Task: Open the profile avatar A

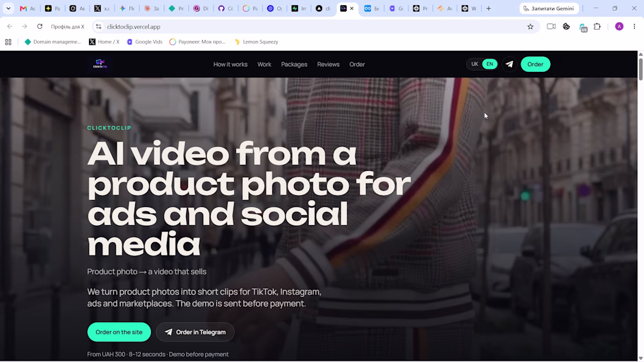Action: pyautogui.click(x=619, y=27)
